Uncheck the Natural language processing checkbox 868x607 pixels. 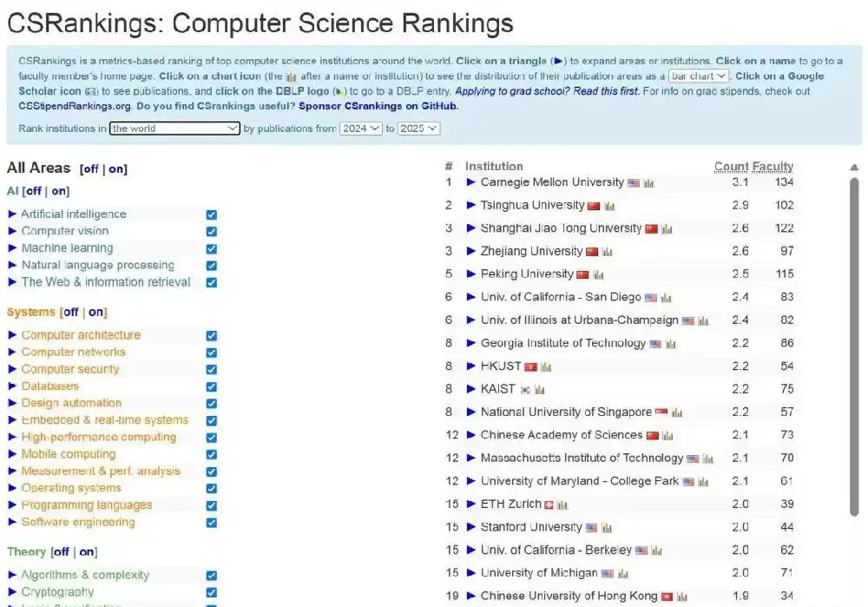(x=212, y=266)
